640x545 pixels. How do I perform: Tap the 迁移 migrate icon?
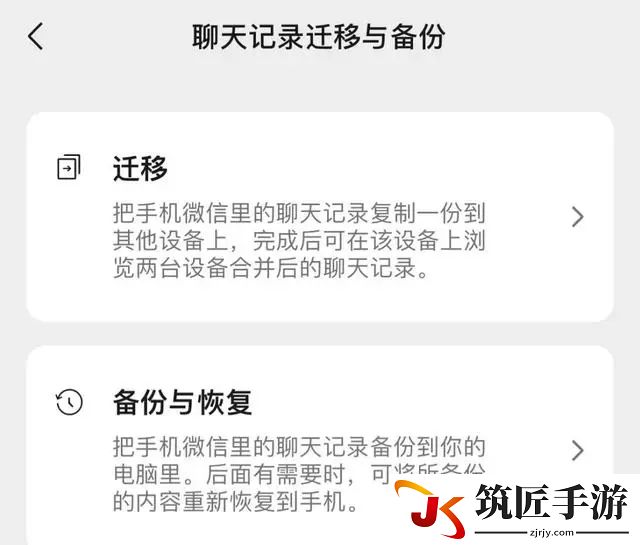69,167
